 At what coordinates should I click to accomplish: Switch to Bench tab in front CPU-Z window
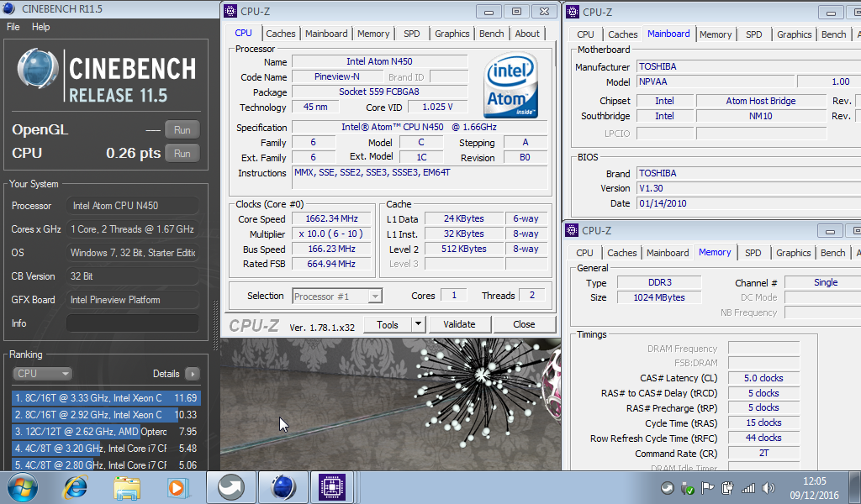[491, 34]
